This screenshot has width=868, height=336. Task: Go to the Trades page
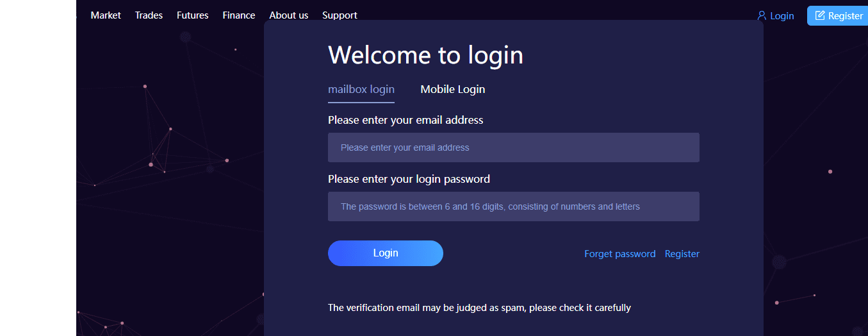(x=149, y=15)
